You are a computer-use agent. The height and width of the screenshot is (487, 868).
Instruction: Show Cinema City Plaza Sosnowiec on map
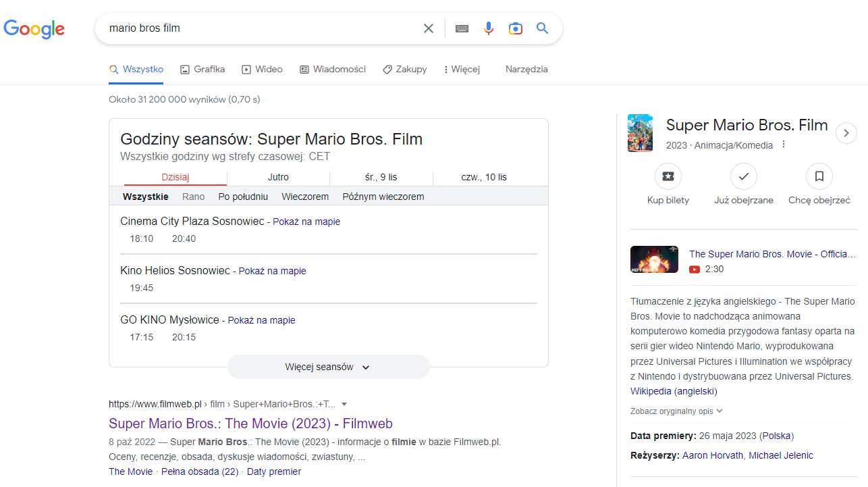(306, 222)
